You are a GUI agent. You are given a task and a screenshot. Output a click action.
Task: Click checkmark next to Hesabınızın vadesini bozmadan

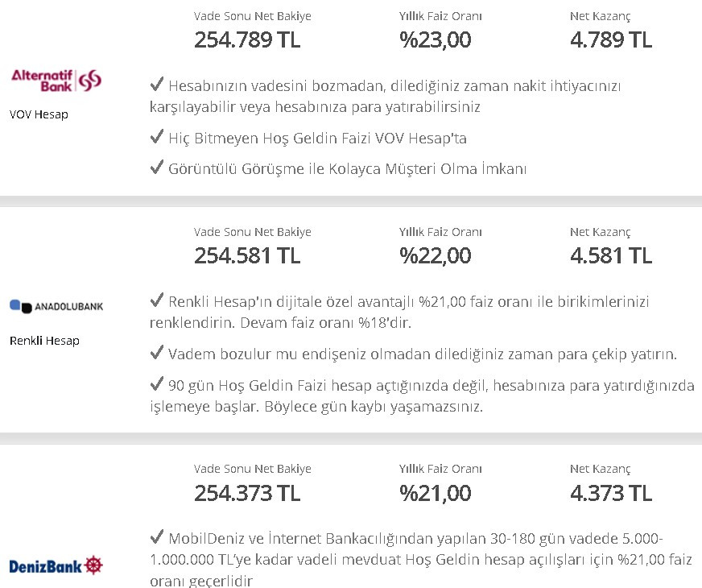pos(157,85)
